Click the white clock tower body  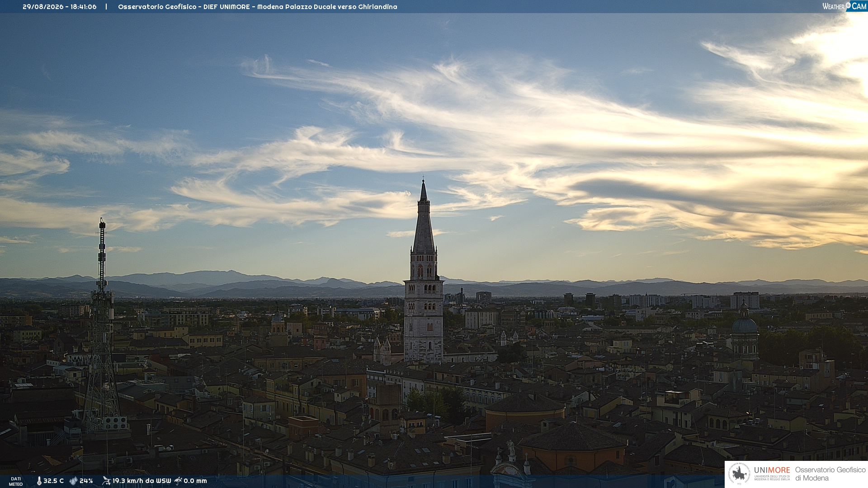click(x=424, y=322)
